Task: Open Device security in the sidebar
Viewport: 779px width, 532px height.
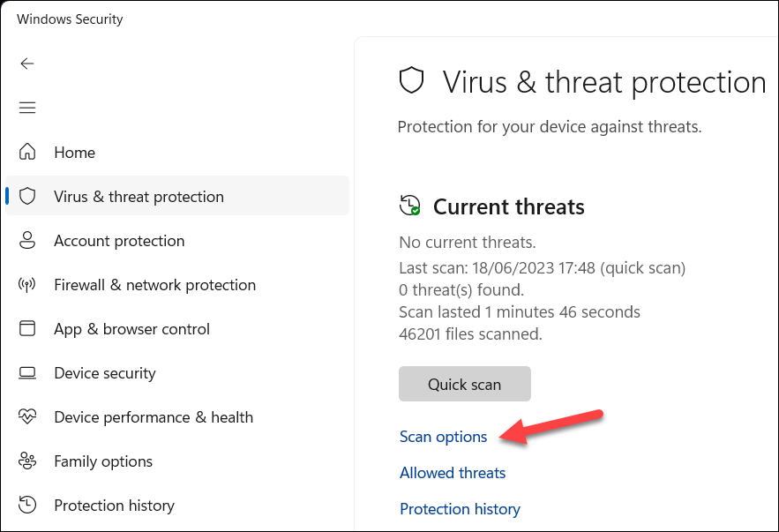Action: [104, 373]
